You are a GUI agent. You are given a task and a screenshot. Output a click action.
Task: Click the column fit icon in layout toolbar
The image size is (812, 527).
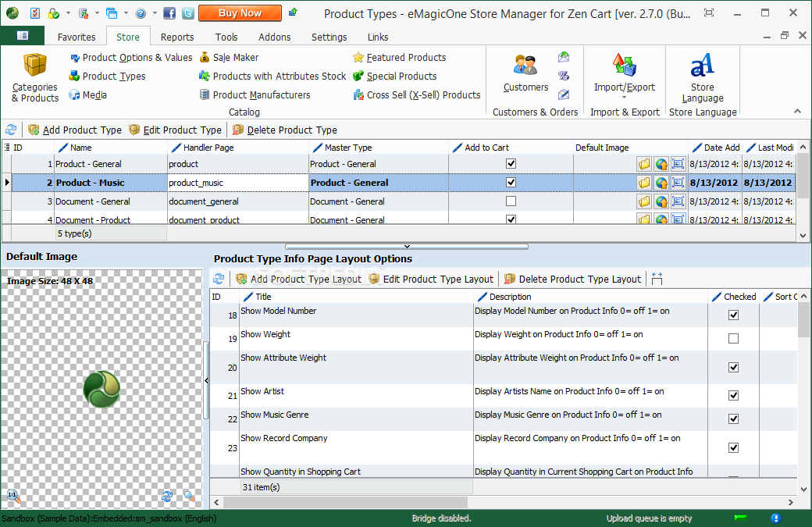(x=657, y=279)
